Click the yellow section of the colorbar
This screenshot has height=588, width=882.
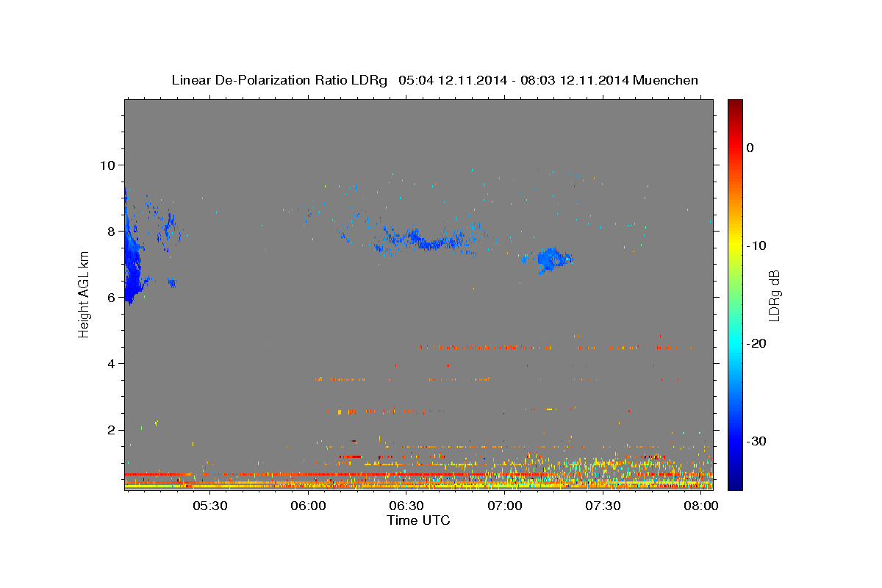[x=735, y=243]
